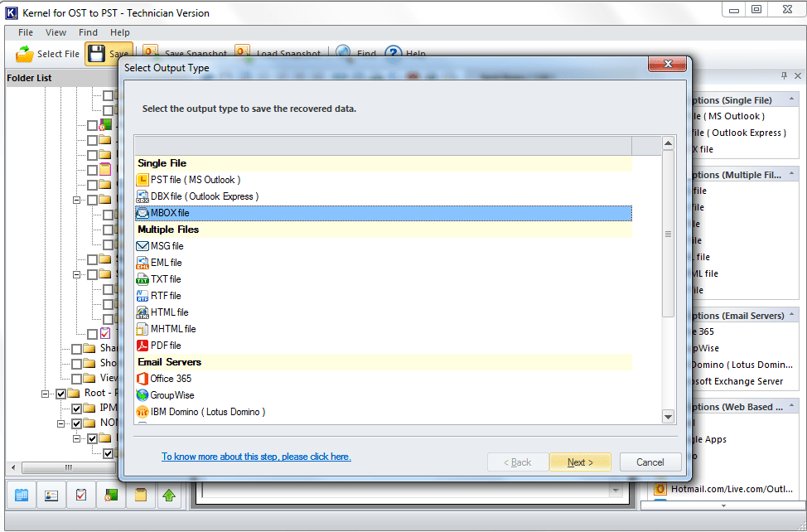
Task: Check the green journal folder checkbox
Action: click(92, 125)
